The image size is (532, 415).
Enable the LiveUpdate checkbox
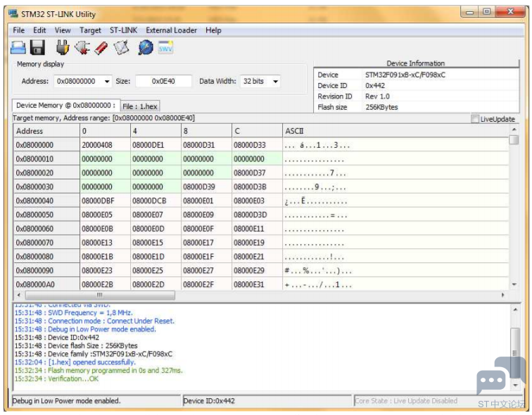pyautogui.click(x=475, y=119)
